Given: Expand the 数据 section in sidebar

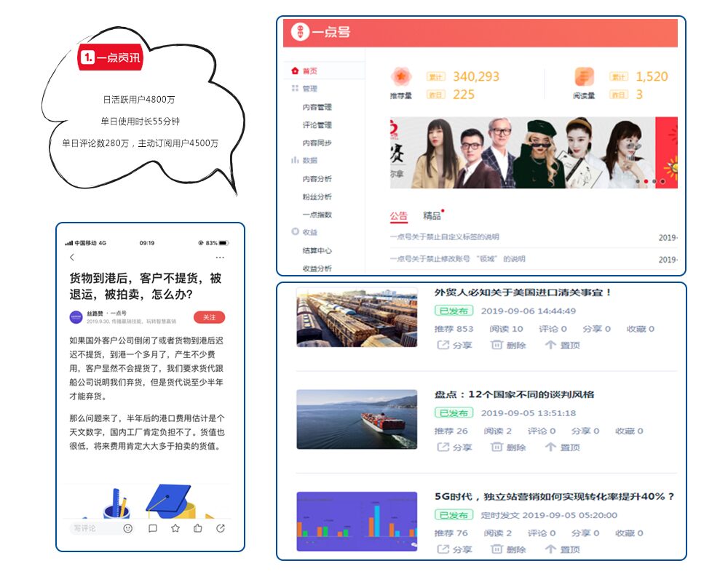Looking at the screenshot, I should (x=309, y=160).
